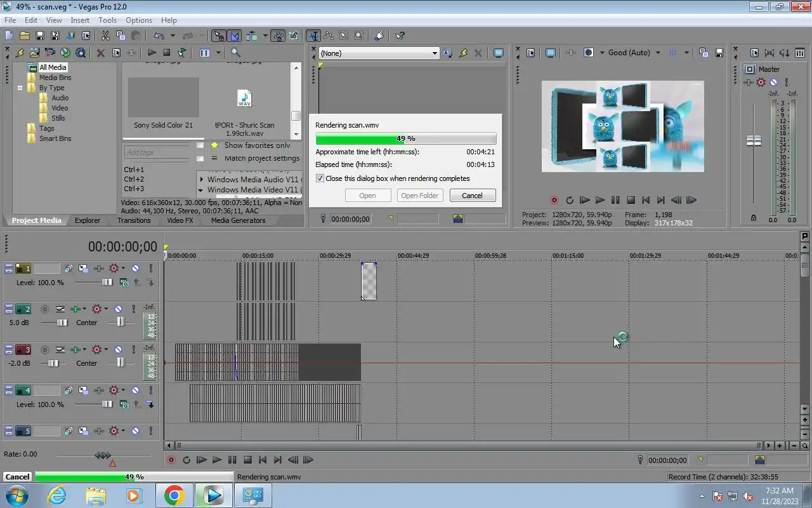Select the All Media tree folder

[x=53, y=67]
